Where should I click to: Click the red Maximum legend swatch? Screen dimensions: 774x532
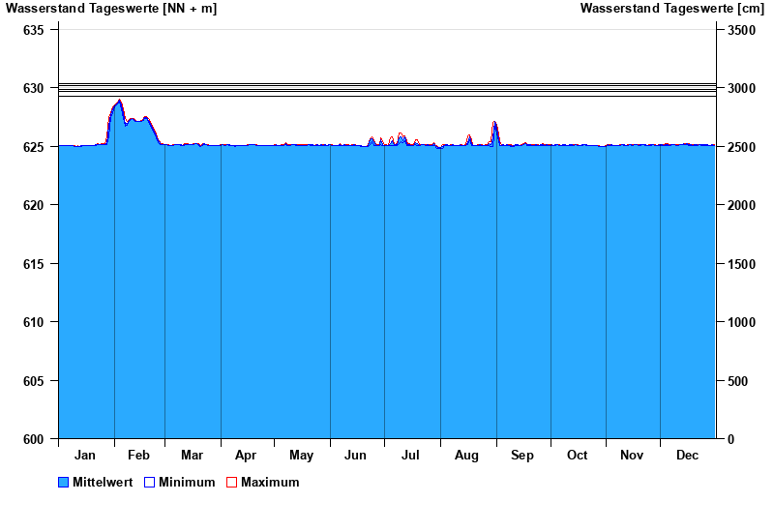[x=231, y=483]
